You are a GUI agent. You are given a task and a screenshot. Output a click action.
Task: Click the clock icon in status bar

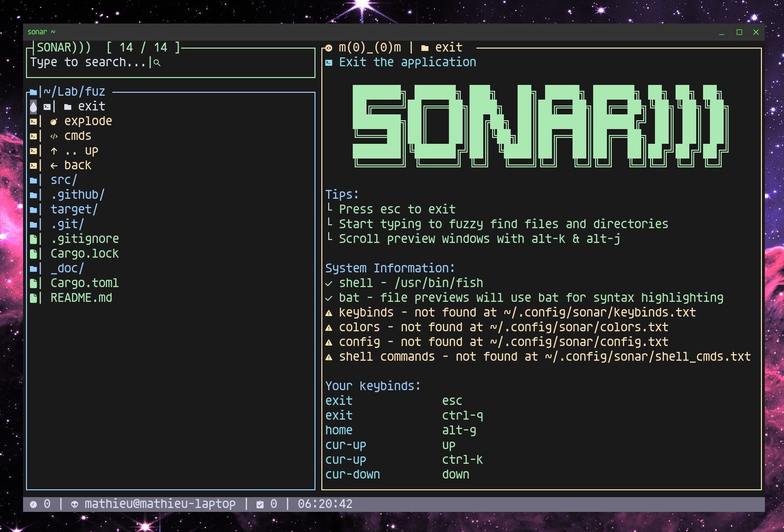33,505
